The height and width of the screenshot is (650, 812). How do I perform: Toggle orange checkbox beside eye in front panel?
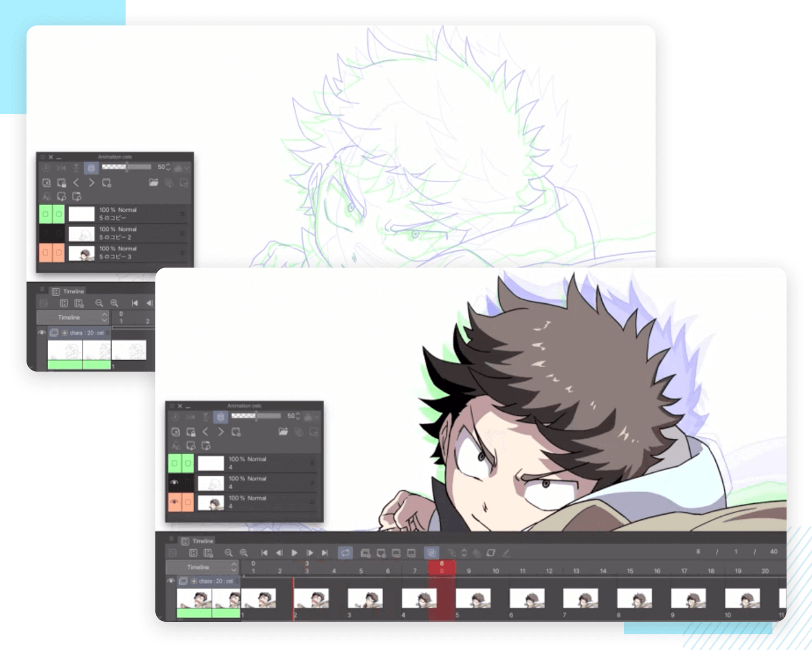tap(188, 502)
